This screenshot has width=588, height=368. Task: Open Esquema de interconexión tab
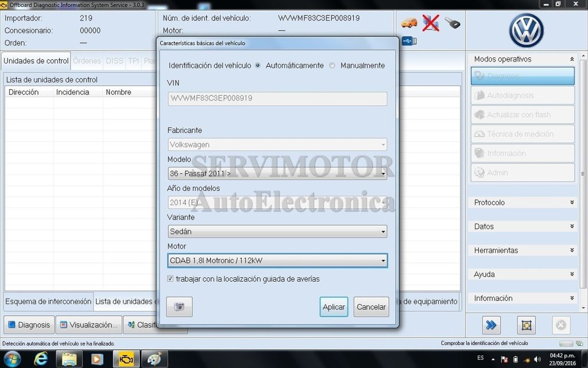48,301
